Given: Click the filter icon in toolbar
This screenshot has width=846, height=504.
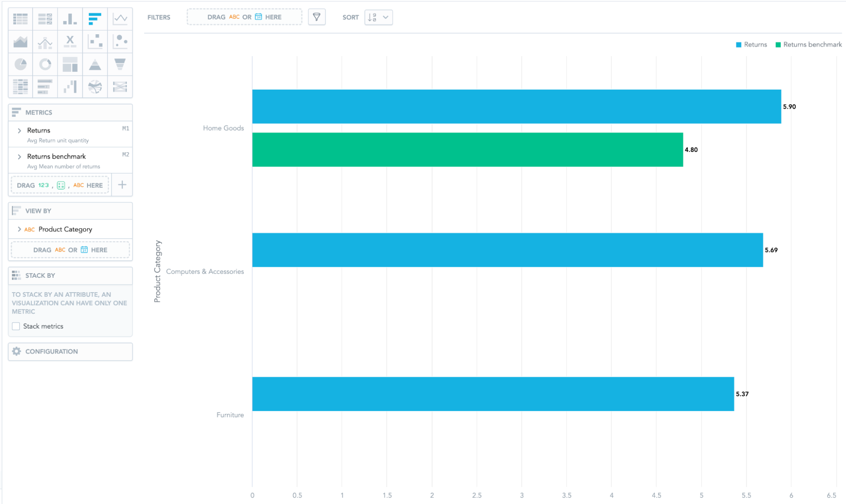Looking at the screenshot, I should (317, 17).
